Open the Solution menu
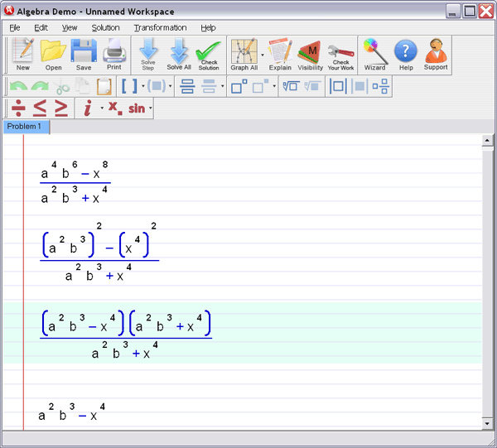 pyautogui.click(x=105, y=27)
